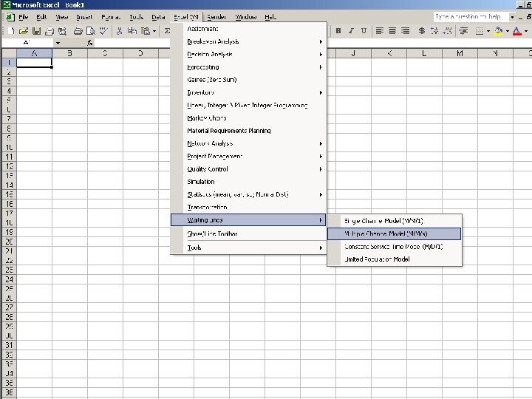Click the Cut scissors icon
Screen dimensions: 532x399
(x=119, y=31)
